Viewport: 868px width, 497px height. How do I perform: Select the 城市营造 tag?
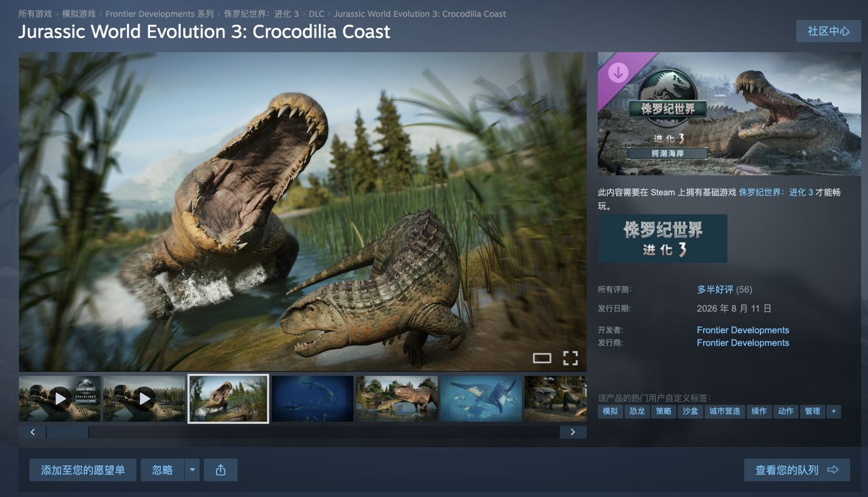click(725, 411)
